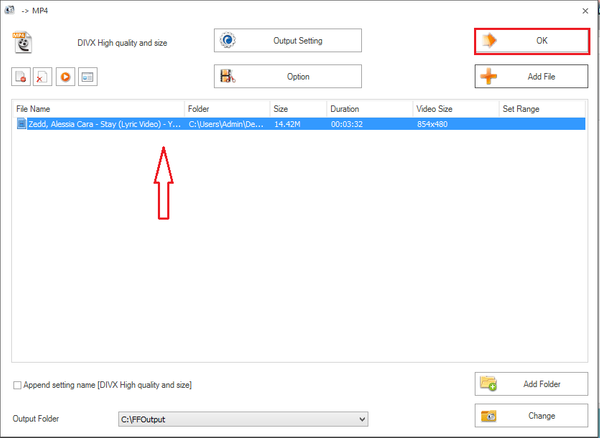The width and height of the screenshot is (600, 438).
Task: Click the Duration column header
Action: click(370, 108)
